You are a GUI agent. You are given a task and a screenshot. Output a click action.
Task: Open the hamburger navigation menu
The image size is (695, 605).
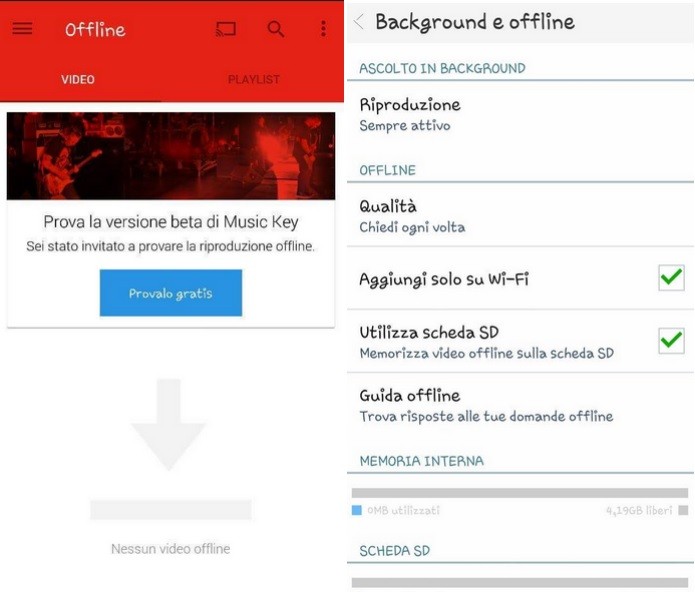point(22,29)
